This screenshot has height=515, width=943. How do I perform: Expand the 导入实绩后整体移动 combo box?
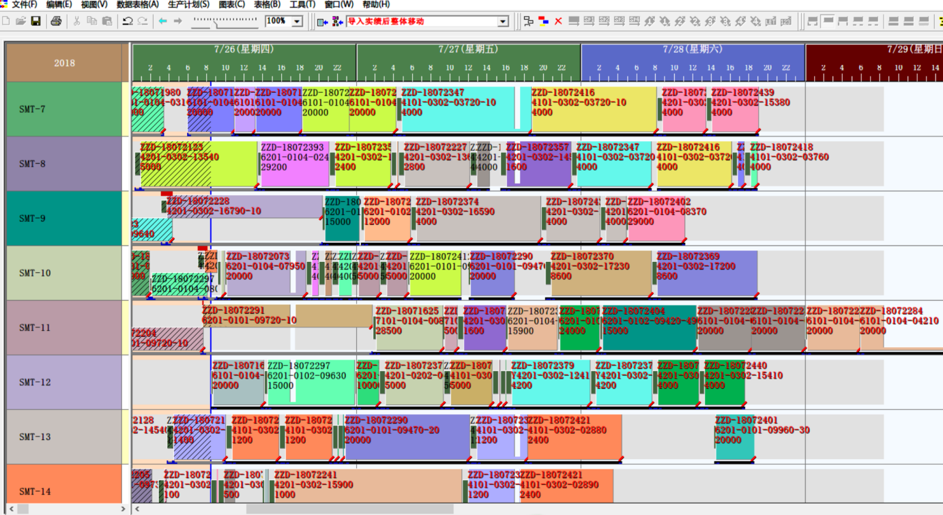(x=503, y=21)
